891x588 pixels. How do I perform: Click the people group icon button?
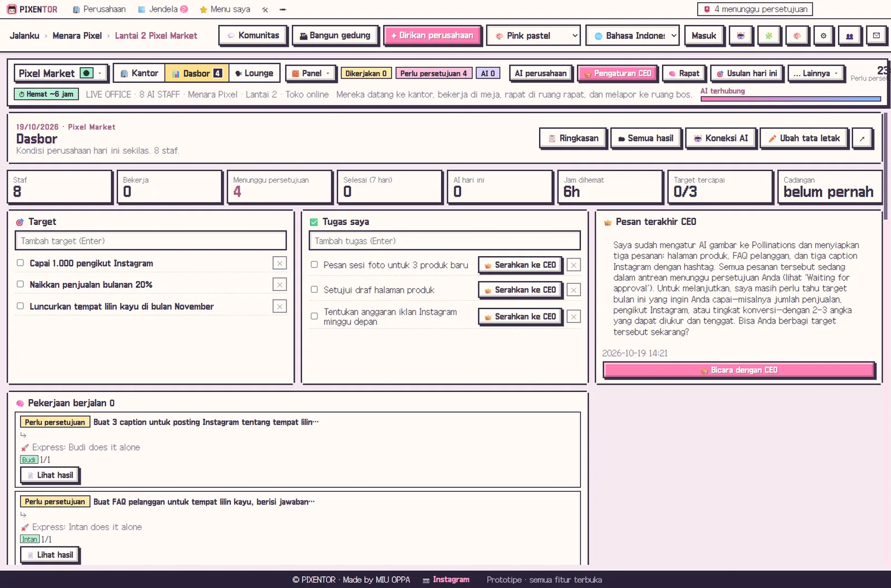pos(850,36)
